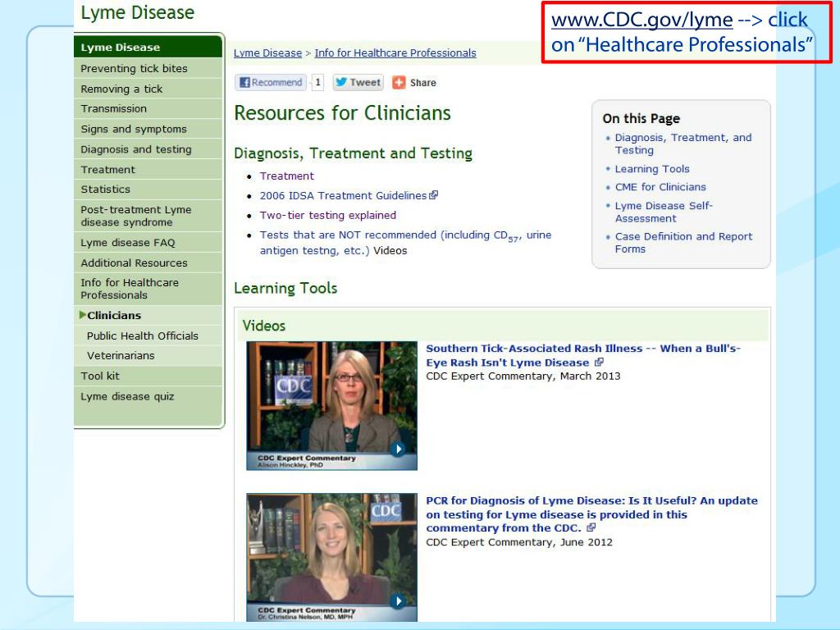Open Statistics sidebar item

(x=148, y=189)
